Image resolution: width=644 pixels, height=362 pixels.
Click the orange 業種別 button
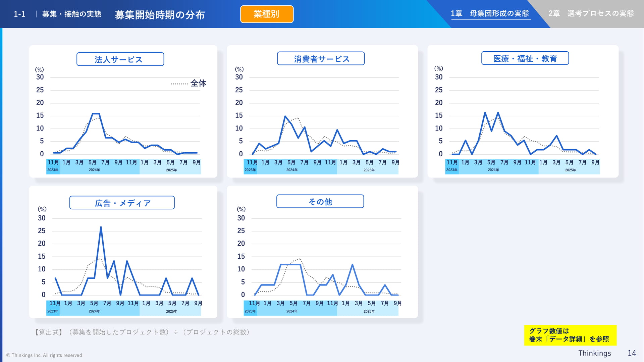click(267, 14)
